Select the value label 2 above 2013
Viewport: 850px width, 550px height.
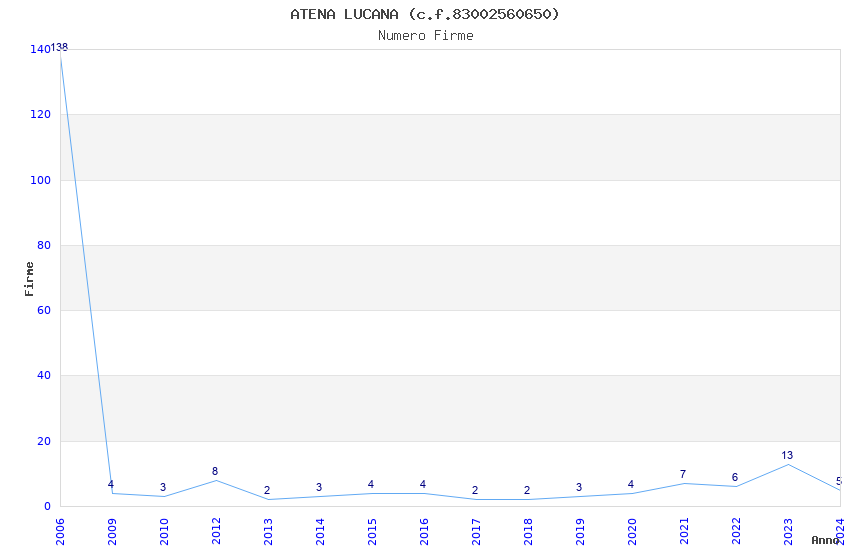coord(267,490)
